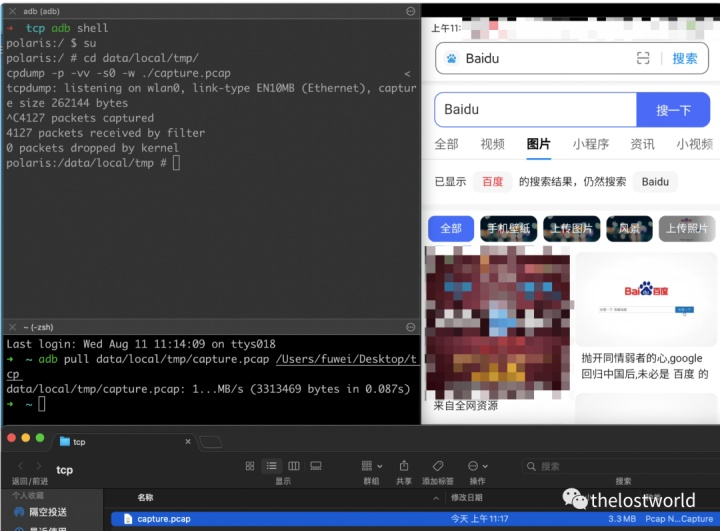
Task: Switch to the 小程序 tab
Action: [x=591, y=144]
